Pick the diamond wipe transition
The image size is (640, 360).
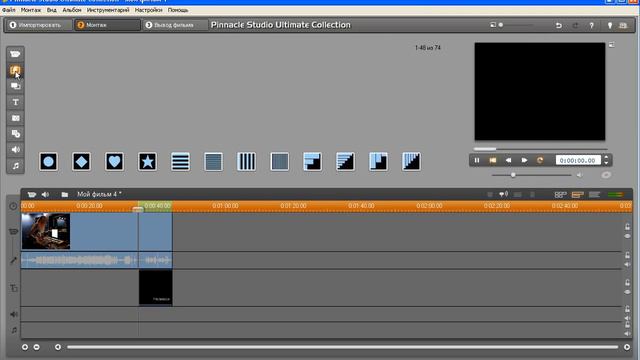[x=81, y=162]
